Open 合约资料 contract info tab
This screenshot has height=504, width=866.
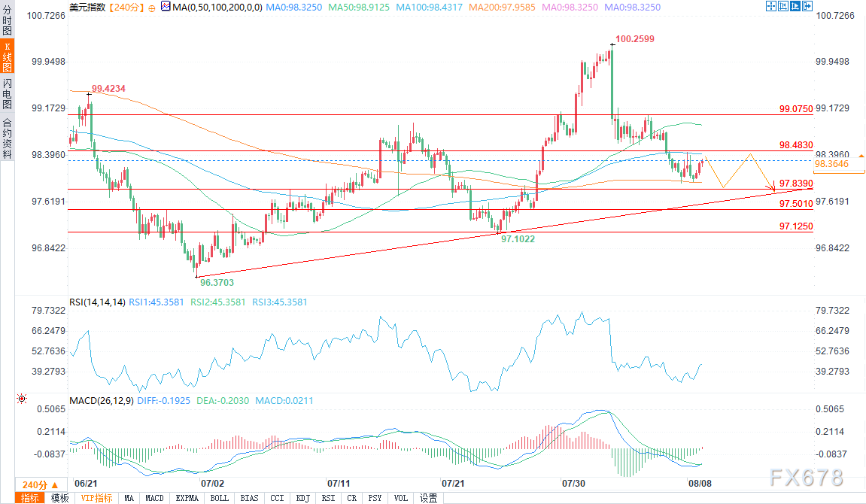7,138
